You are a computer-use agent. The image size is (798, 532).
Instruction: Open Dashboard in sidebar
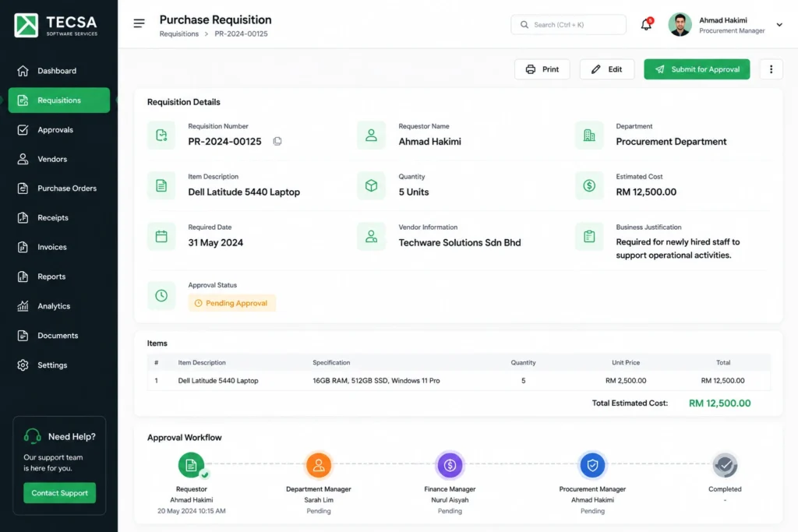[59, 71]
